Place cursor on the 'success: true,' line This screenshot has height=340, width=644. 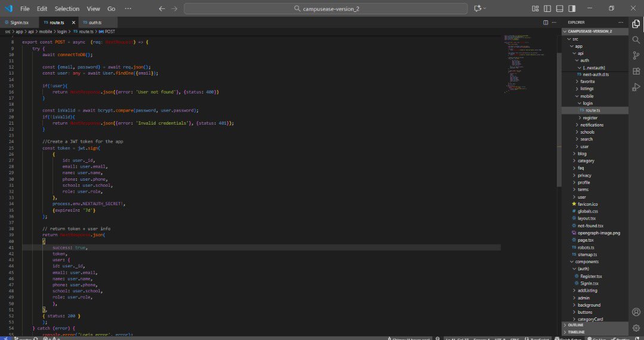[x=261, y=248]
